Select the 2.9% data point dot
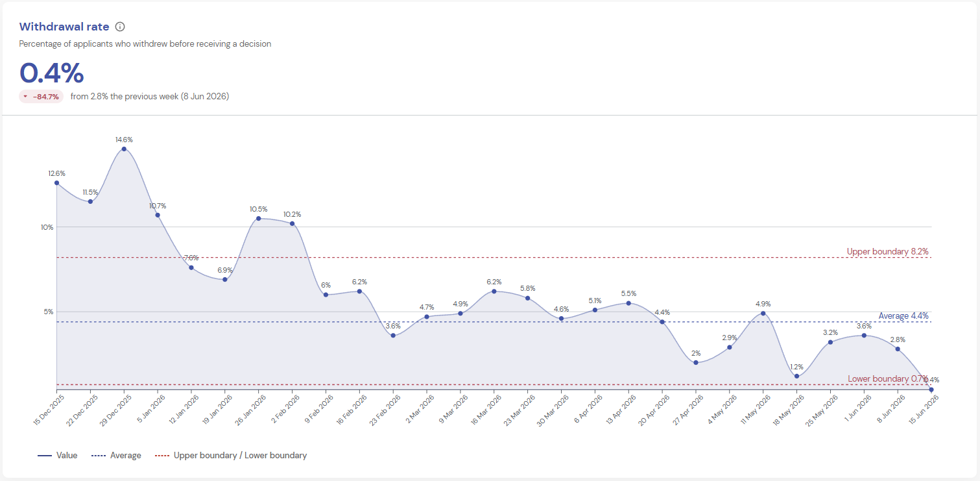980x481 pixels. [x=730, y=347]
